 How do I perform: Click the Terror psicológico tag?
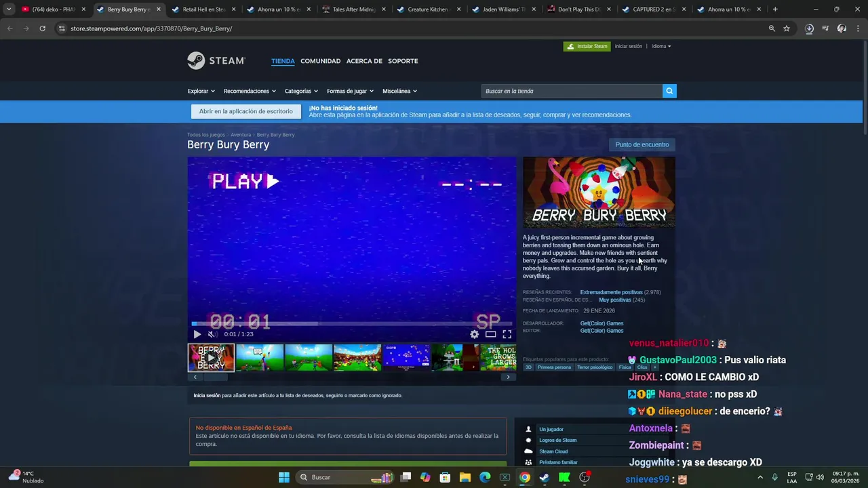coord(595,367)
